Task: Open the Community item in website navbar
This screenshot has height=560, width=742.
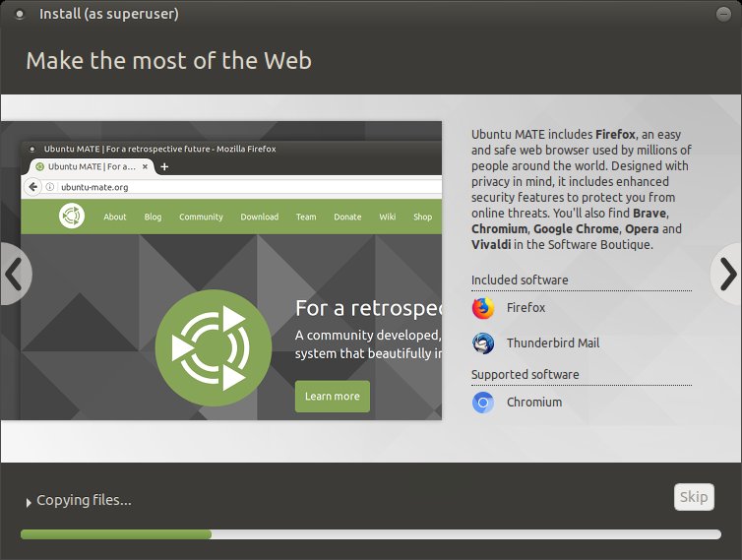Action: (201, 217)
